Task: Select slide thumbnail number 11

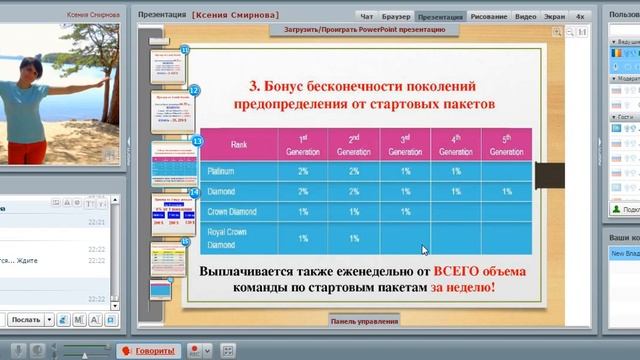Action: (x=168, y=67)
